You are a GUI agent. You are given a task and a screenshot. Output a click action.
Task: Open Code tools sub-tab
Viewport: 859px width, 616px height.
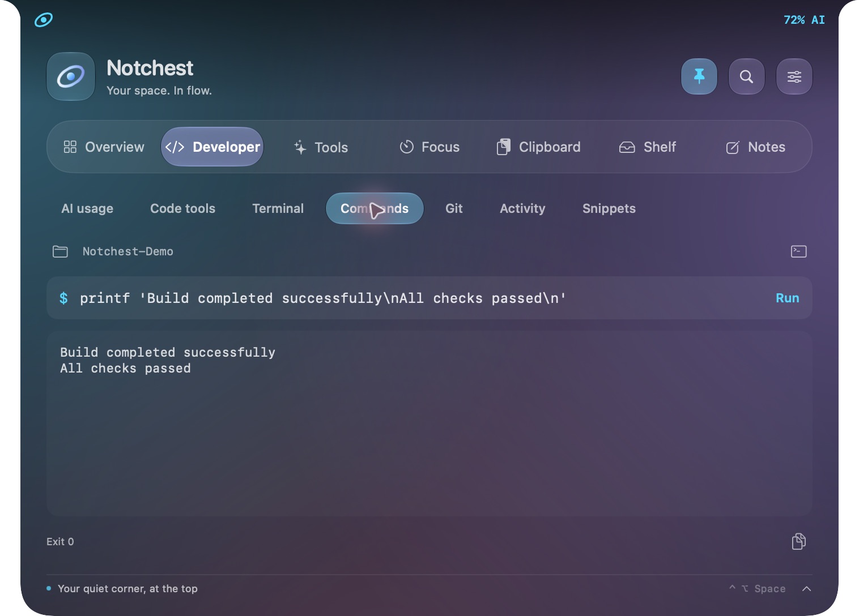(x=182, y=208)
